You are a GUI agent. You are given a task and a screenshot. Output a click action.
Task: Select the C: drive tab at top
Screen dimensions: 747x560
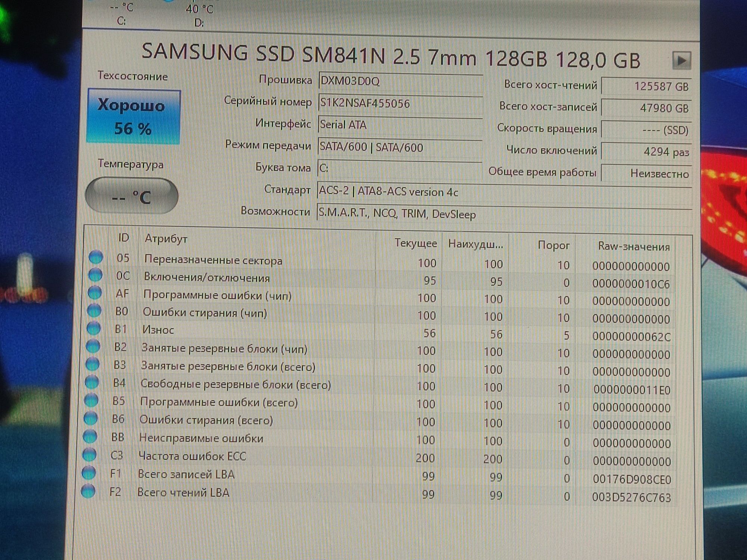click(122, 14)
